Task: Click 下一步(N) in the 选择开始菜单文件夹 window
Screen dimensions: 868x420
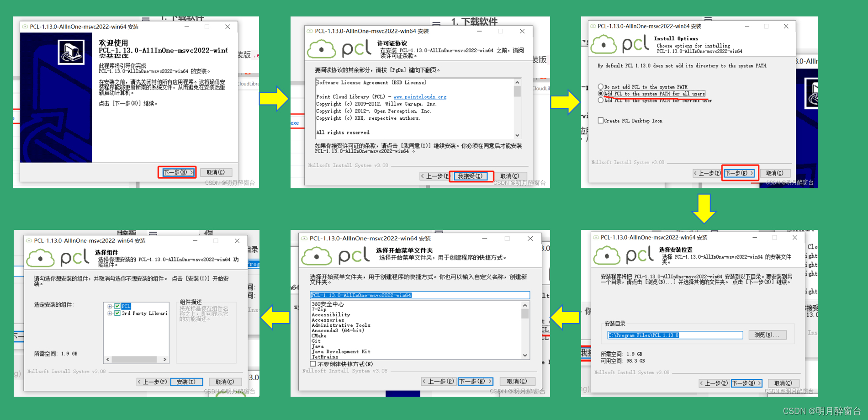Action: point(476,381)
